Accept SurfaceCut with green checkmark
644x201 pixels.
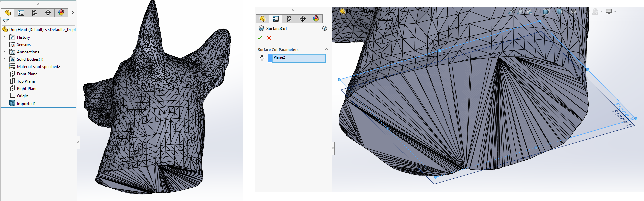click(260, 38)
